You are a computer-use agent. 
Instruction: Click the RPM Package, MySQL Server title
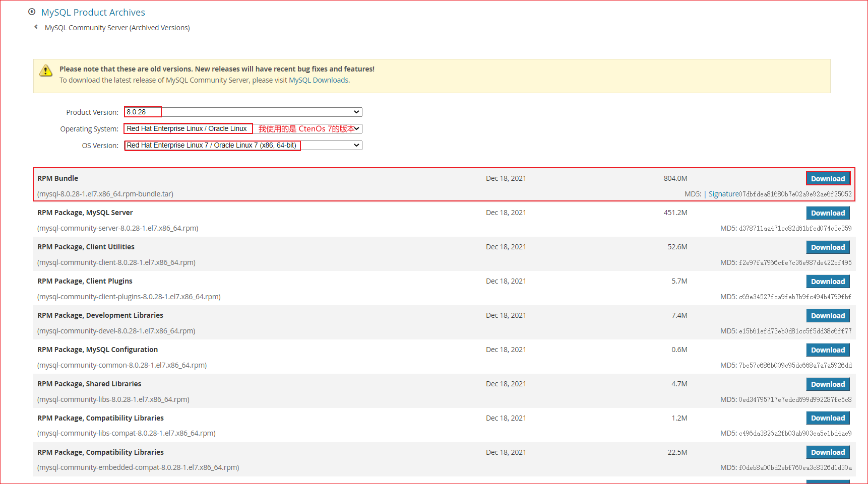85,213
